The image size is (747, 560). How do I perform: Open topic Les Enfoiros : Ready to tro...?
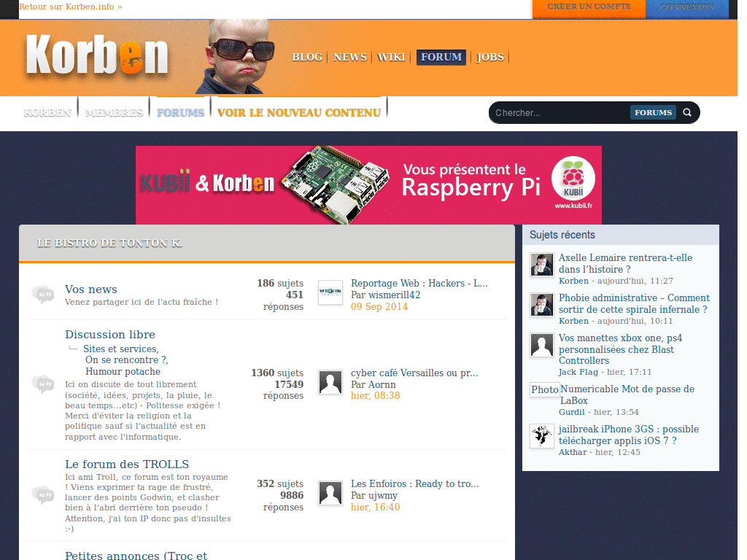(x=415, y=484)
